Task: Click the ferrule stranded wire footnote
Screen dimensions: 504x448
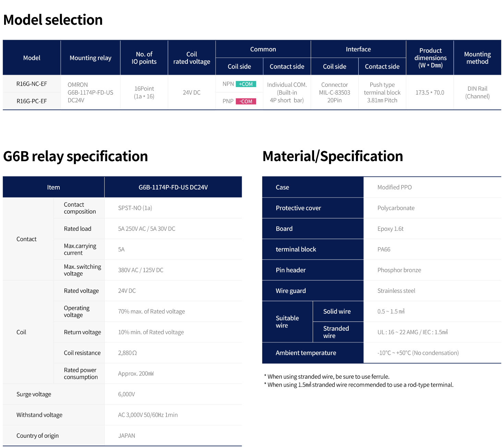Action: click(328, 377)
